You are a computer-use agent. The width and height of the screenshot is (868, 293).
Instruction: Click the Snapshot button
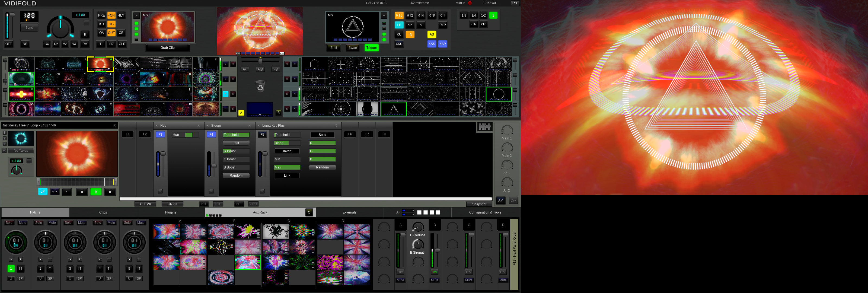[479, 204]
